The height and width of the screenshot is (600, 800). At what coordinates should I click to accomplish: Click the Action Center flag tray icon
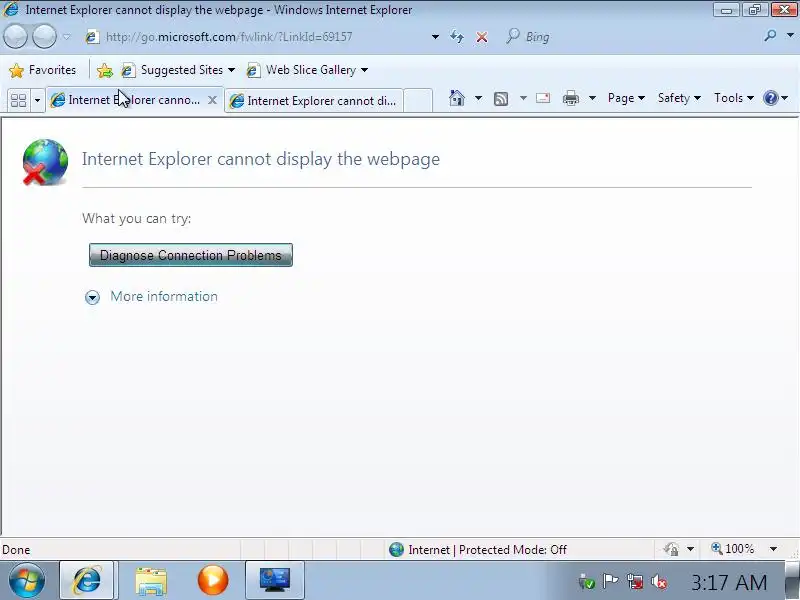coord(610,581)
